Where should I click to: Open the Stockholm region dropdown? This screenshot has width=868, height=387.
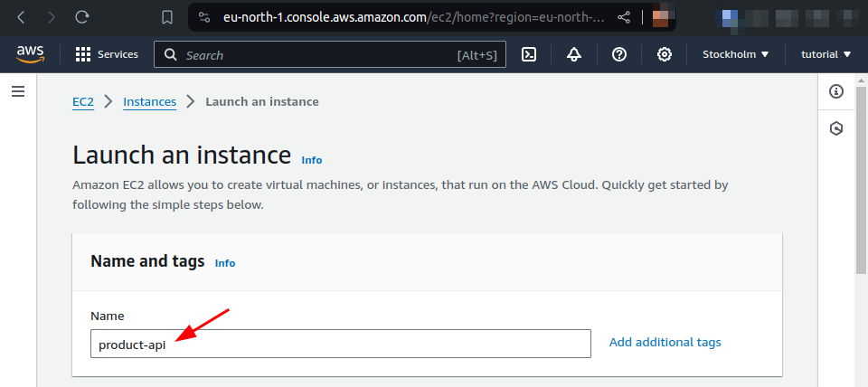pyautogui.click(x=736, y=54)
